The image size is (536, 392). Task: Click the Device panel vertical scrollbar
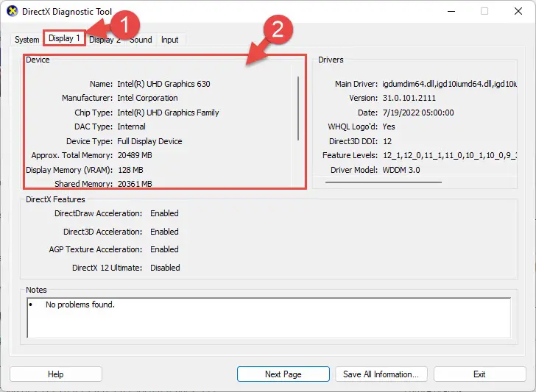(x=298, y=108)
